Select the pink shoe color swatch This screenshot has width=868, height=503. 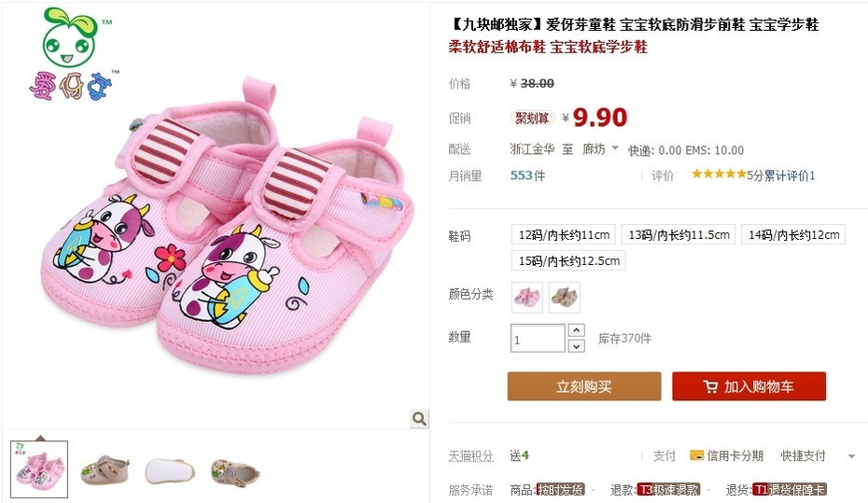527,297
